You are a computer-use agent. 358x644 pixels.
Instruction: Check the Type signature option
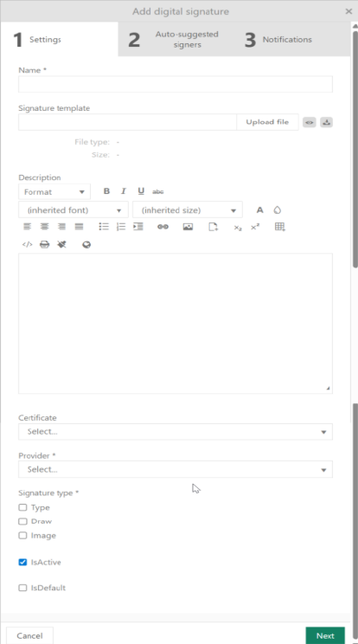(x=22, y=507)
